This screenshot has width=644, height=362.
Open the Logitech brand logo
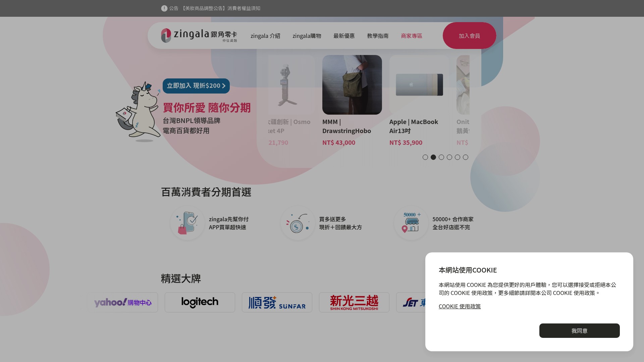tap(200, 302)
